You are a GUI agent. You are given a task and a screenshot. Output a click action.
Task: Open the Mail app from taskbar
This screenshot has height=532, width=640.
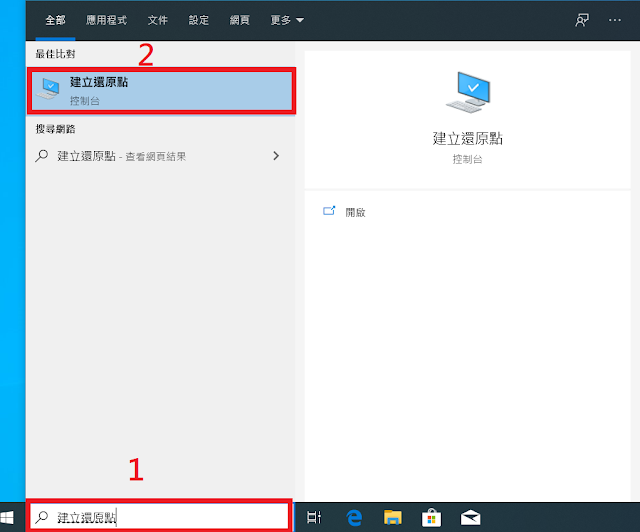point(470,518)
